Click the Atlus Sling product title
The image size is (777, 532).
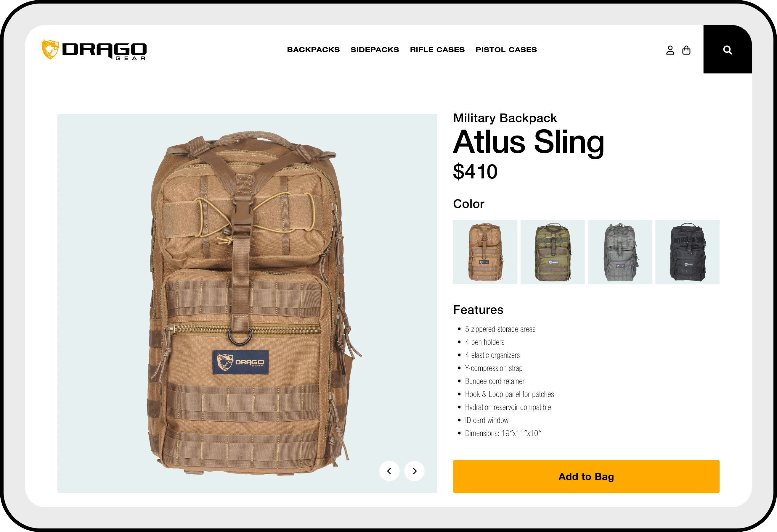(529, 143)
